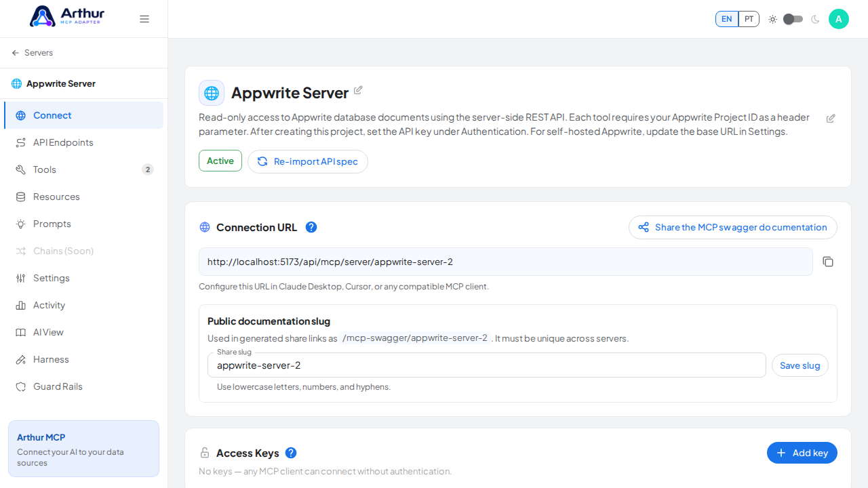Click Save slug button
This screenshot has width=868, height=488.
(x=800, y=365)
